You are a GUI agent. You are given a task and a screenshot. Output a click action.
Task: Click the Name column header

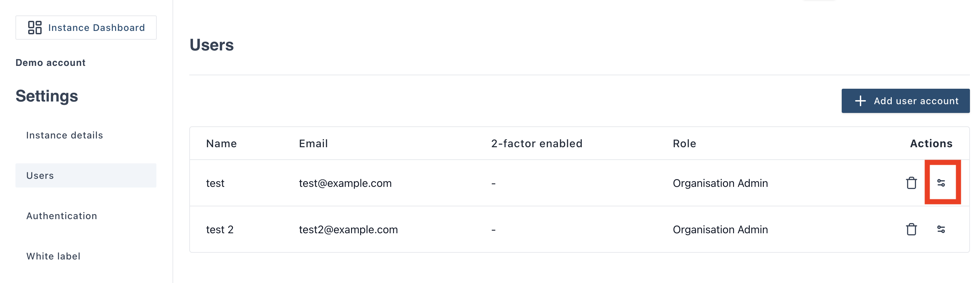click(x=221, y=144)
